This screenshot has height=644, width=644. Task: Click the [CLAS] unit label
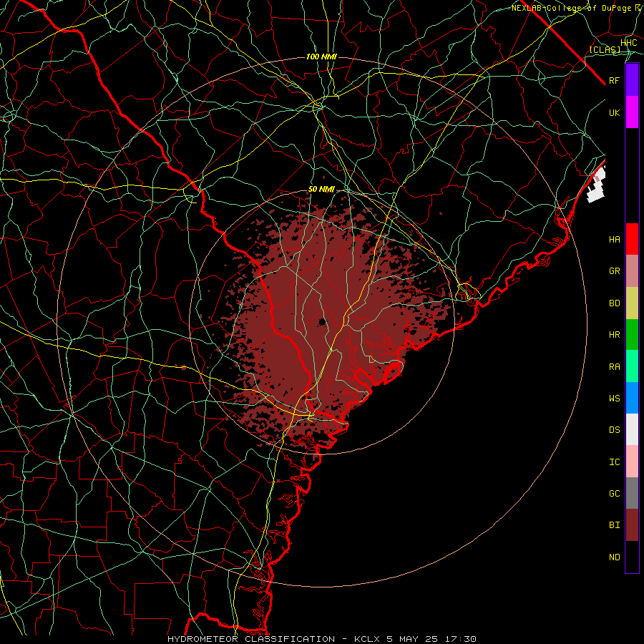pos(605,50)
